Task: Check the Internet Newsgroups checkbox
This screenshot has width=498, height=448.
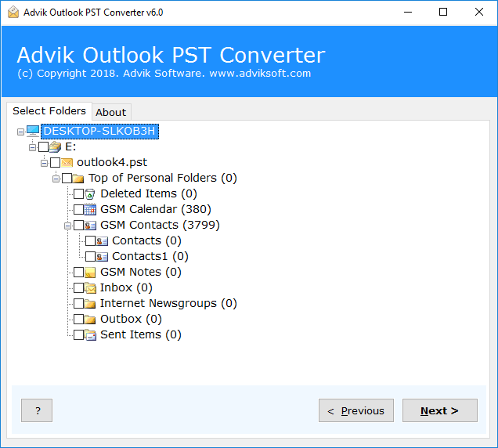Action: coord(79,303)
